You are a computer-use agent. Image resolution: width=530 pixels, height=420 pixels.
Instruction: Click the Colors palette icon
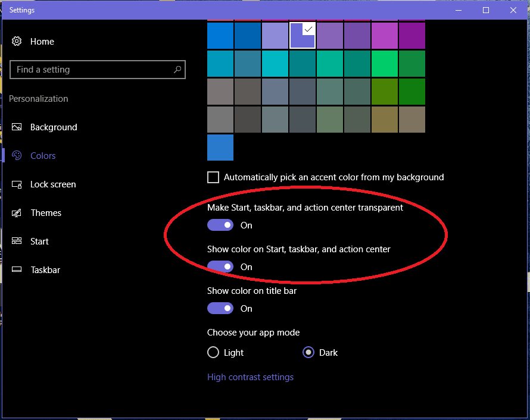click(17, 156)
